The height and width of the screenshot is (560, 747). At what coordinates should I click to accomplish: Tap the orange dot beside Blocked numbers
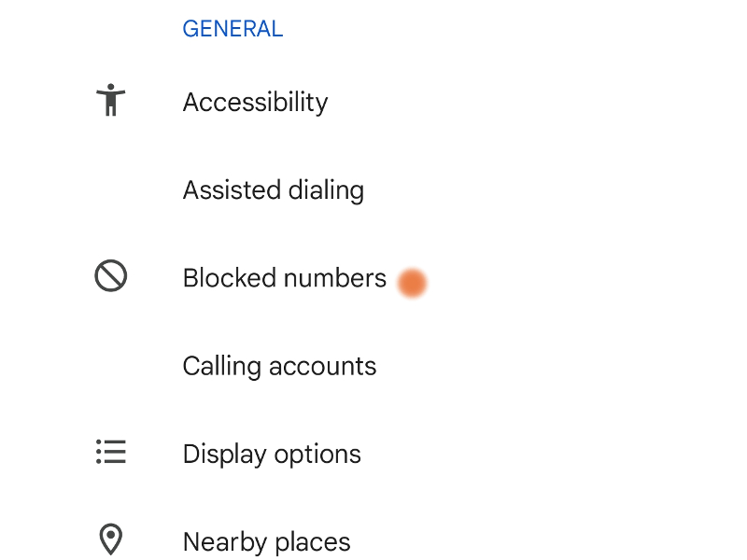(412, 283)
